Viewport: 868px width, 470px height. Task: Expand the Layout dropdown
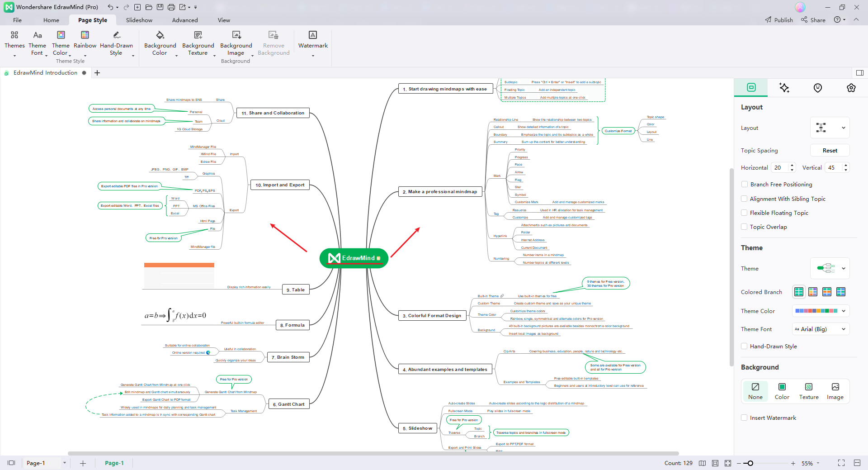point(830,128)
